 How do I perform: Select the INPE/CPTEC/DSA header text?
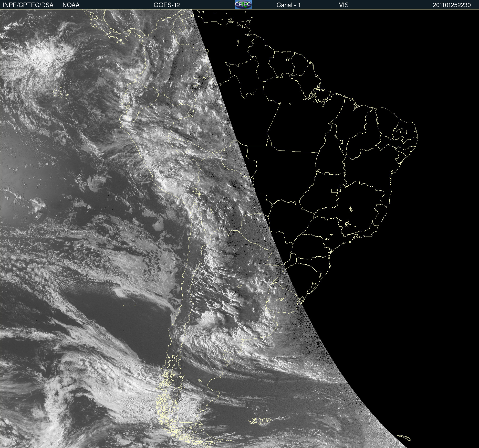[28, 5]
